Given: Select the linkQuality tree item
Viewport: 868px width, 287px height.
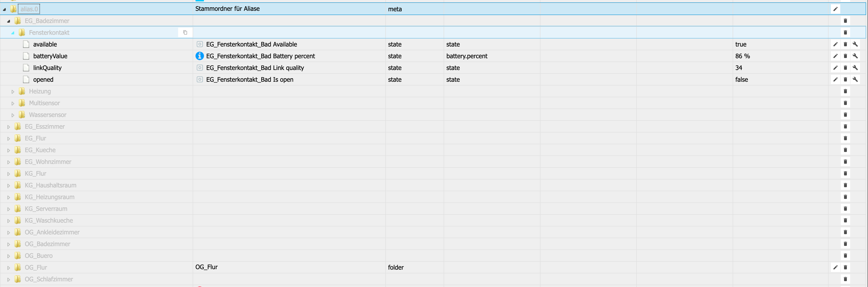Looking at the screenshot, I should (x=47, y=68).
